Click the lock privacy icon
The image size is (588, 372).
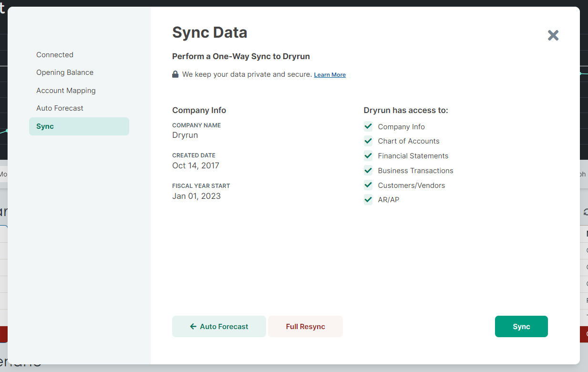tap(175, 74)
